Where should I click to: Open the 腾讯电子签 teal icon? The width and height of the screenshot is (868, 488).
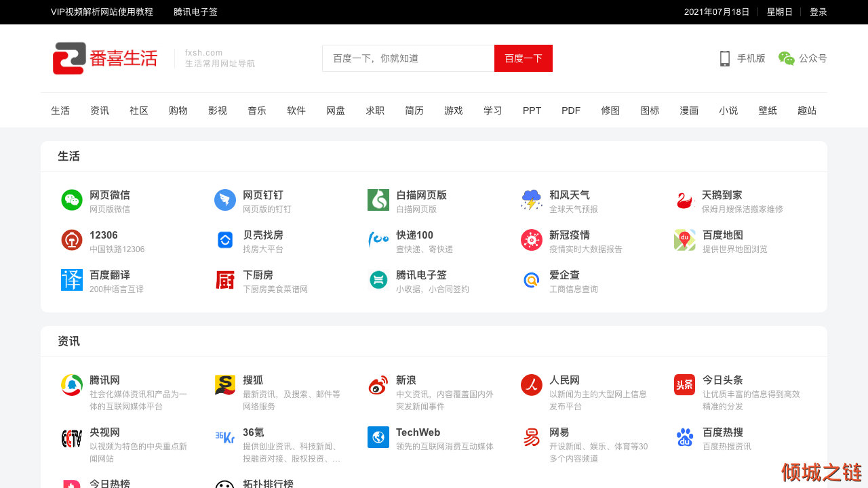pyautogui.click(x=378, y=280)
